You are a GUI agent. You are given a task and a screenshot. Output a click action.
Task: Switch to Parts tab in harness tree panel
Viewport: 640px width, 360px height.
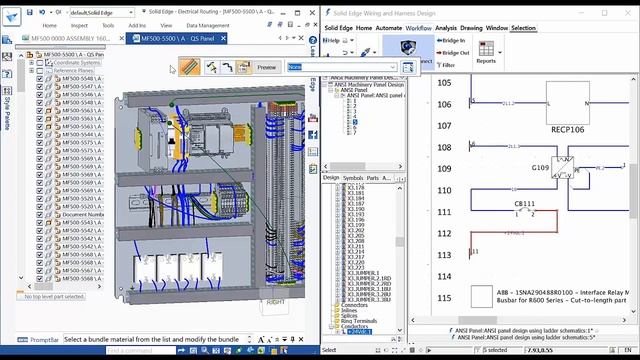(x=372, y=178)
